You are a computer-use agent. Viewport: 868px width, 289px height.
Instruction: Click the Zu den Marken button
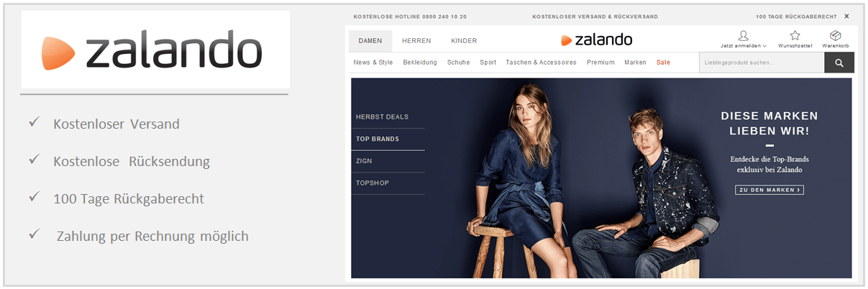[769, 190]
